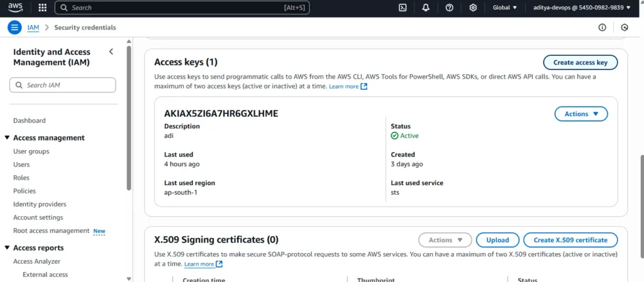Toggle the hamburger navigation menu
The height and width of the screenshot is (282, 644).
(14, 28)
